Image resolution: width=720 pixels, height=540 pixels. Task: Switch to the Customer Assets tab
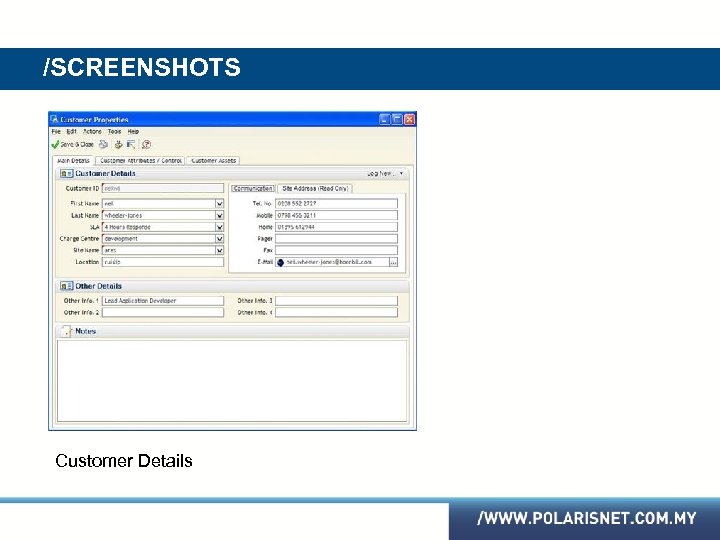pyautogui.click(x=214, y=161)
